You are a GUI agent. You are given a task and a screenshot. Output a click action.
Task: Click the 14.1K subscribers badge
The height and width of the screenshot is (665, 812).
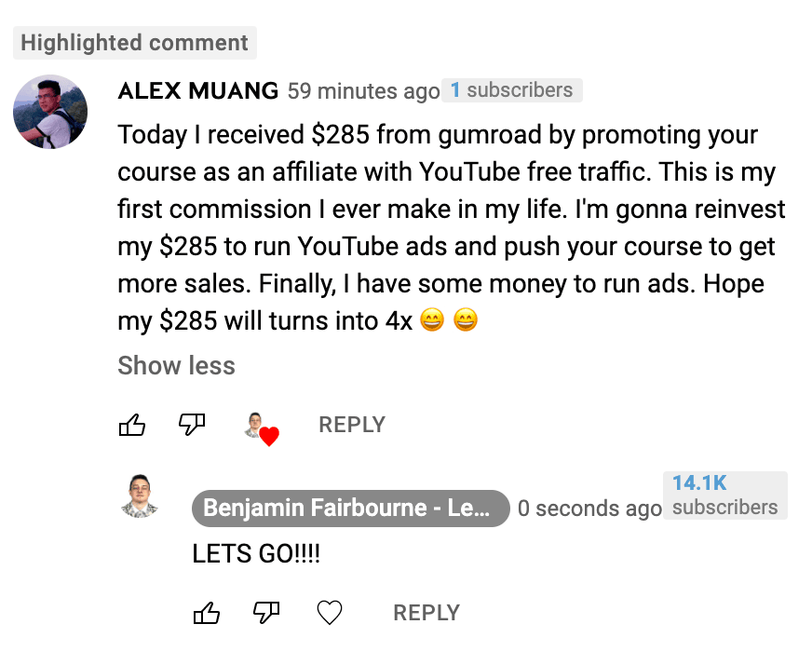(x=724, y=495)
